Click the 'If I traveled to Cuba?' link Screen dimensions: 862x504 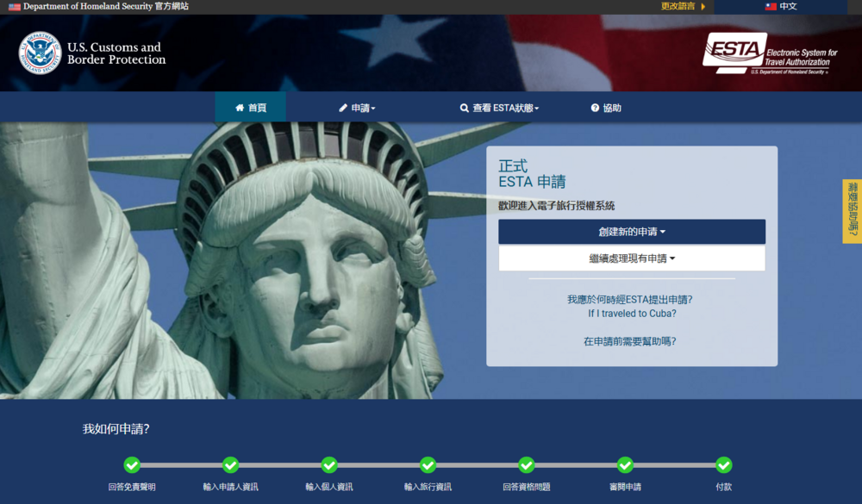pyautogui.click(x=631, y=314)
